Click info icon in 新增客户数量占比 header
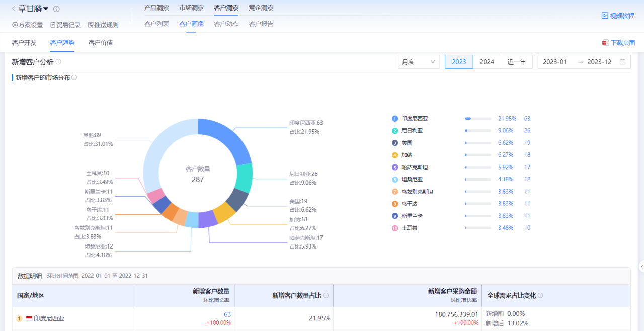 (x=326, y=296)
